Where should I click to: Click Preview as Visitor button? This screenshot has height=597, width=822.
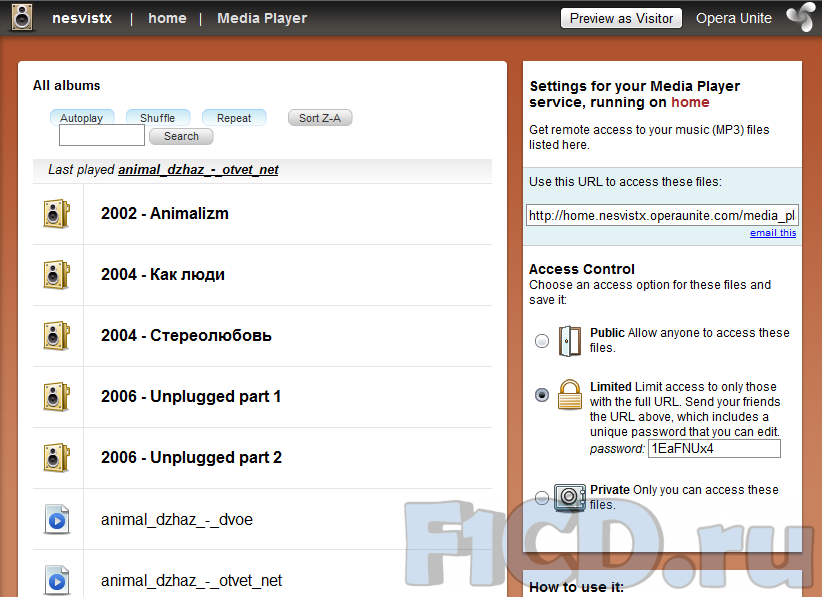(621, 18)
